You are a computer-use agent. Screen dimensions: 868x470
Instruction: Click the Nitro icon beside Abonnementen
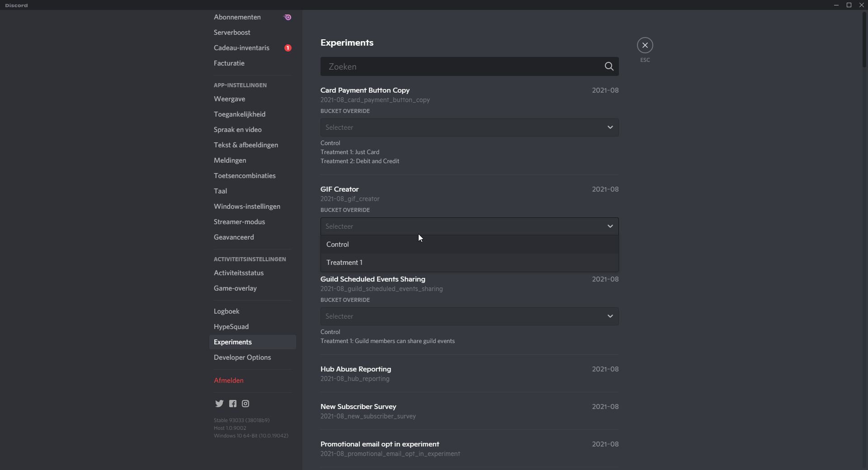point(288,17)
